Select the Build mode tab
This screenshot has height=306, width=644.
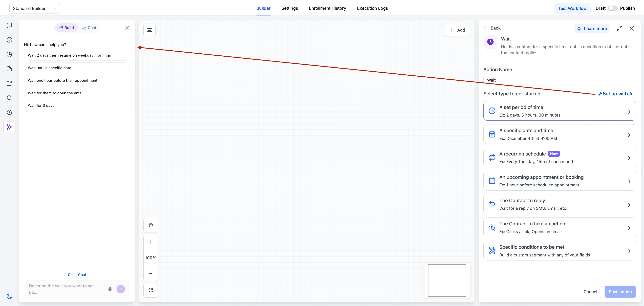click(x=67, y=28)
